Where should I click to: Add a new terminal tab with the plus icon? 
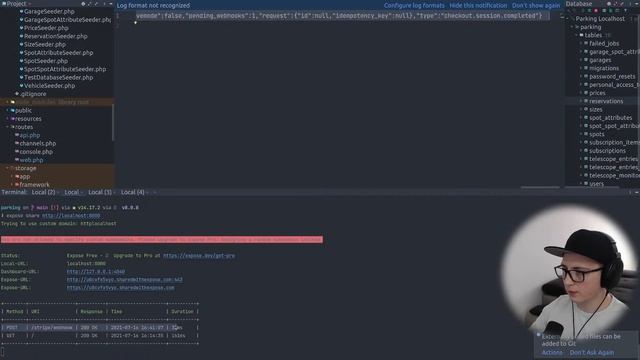pyautogui.click(x=155, y=192)
